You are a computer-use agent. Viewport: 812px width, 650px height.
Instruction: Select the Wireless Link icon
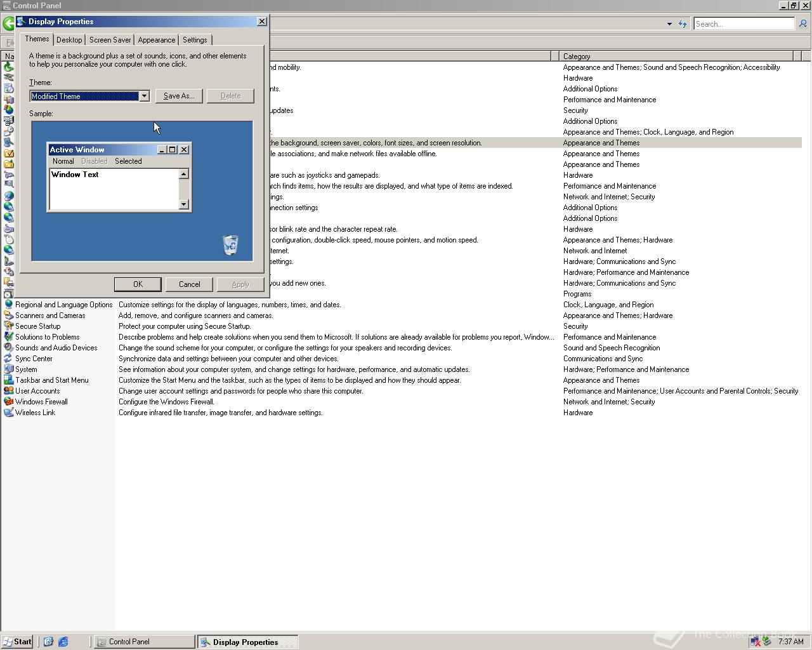pos(8,413)
